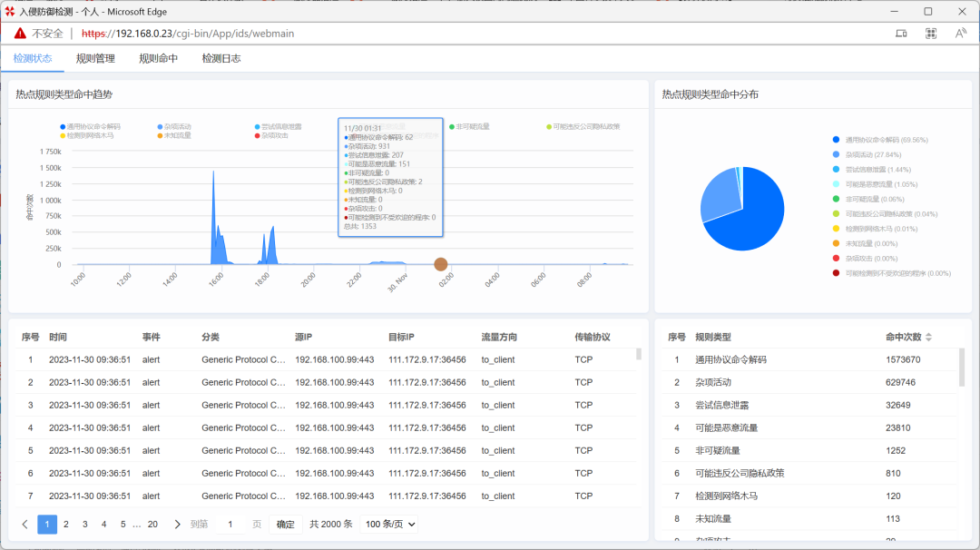This screenshot has width=980, height=550.
Task: Select alert row number 4
Action: click(x=326, y=427)
